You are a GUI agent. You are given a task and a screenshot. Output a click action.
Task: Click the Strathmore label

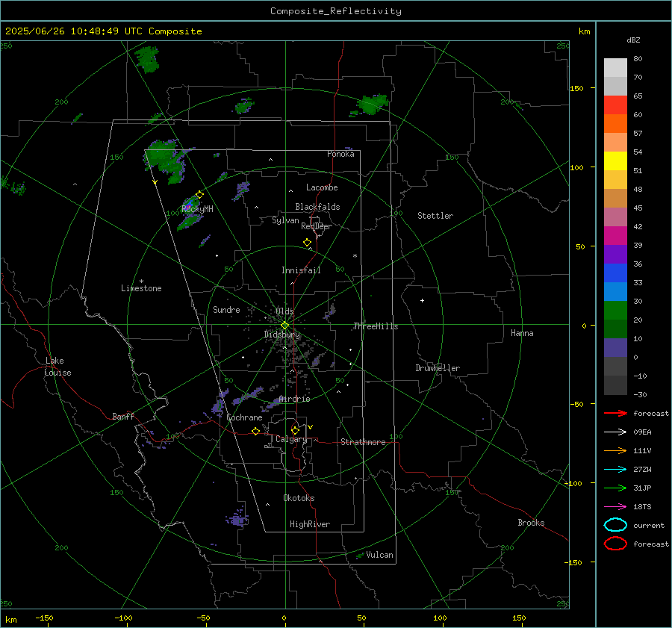click(363, 442)
